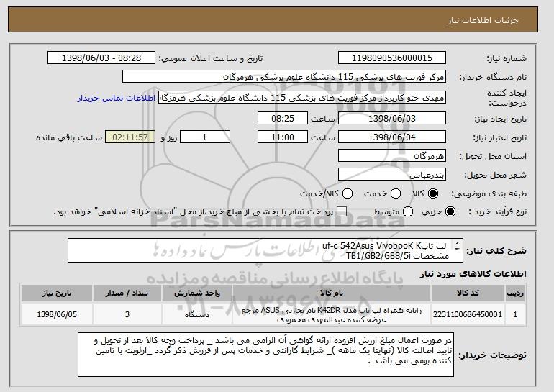Viewport: 554px width, 392px height.
Task: Select the کالا/خدمت radio button
Action: (348, 193)
